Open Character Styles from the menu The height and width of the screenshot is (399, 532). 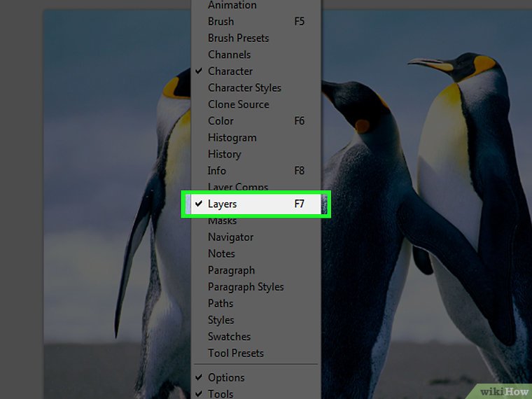pyautogui.click(x=244, y=88)
